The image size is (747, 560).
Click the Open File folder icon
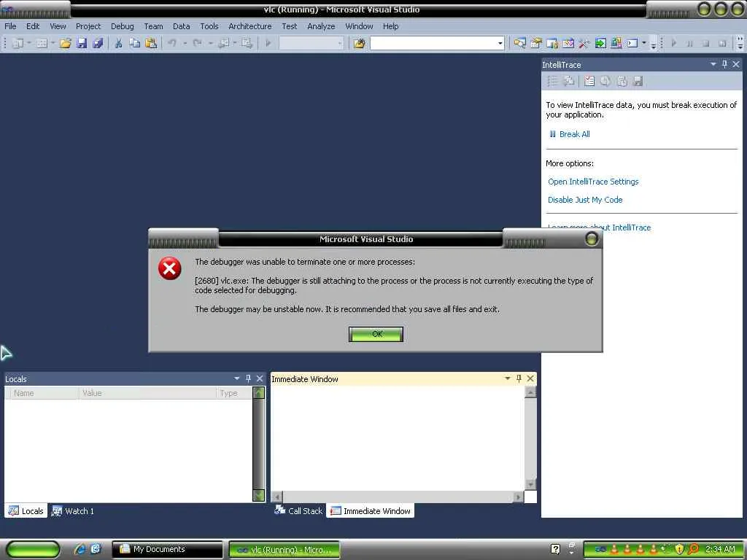pos(65,43)
